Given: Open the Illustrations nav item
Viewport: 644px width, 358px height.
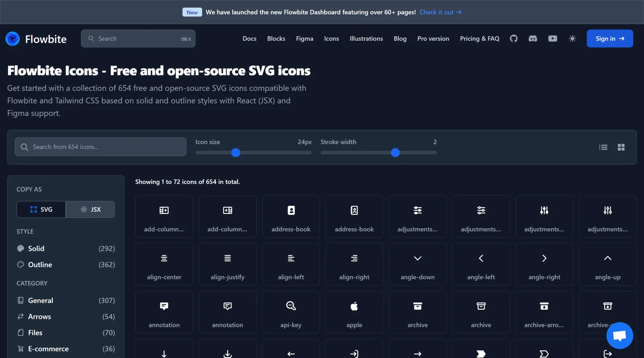Looking at the screenshot, I should point(366,39).
